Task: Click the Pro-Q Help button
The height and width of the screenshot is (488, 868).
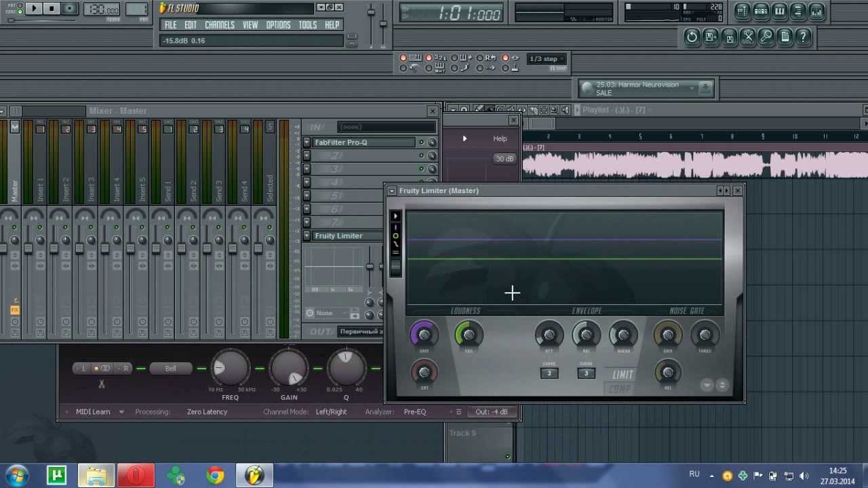Action: (500, 138)
